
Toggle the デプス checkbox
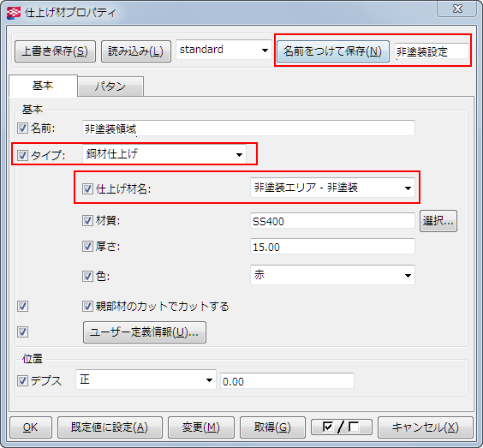click(22, 381)
